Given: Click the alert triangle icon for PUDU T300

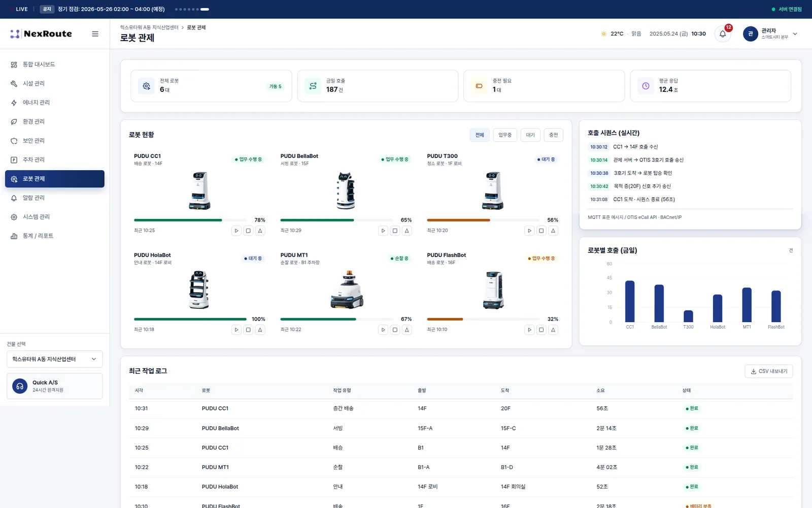Looking at the screenshot, I should [x=553, y=231].
